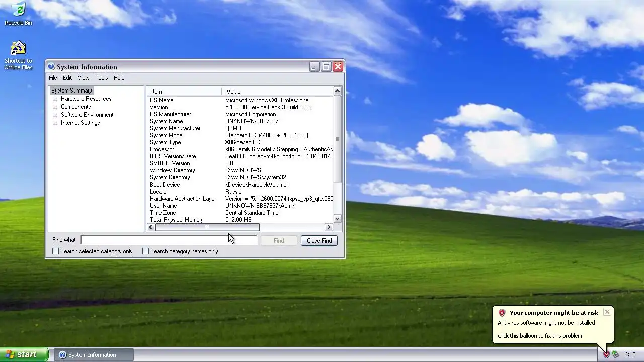Image resolution: width=644 pixels, height=362 pixels.
Task: Select the Hardware Resources tree label
Action: point(86,99)
